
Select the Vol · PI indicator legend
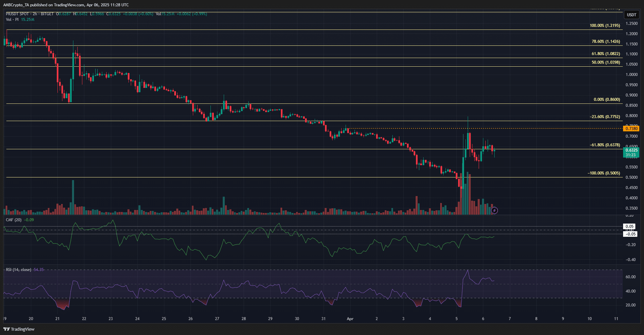click(x=12, y=20)
